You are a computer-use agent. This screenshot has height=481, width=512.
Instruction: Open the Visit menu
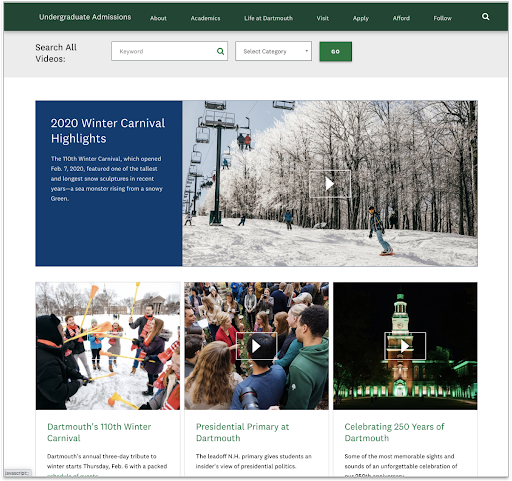pos(322,18)
